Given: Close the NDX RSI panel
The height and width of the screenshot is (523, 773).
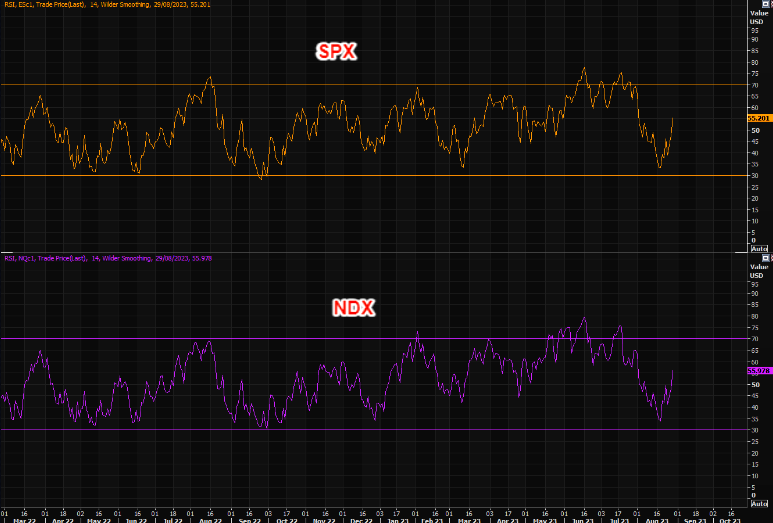Looking at the screenshot, I should point(772,258).
